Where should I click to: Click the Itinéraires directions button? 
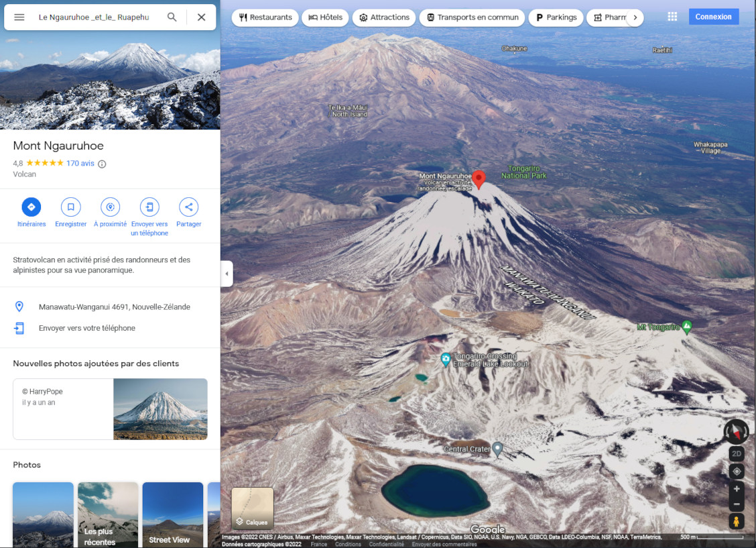click(x=31, y=207)
